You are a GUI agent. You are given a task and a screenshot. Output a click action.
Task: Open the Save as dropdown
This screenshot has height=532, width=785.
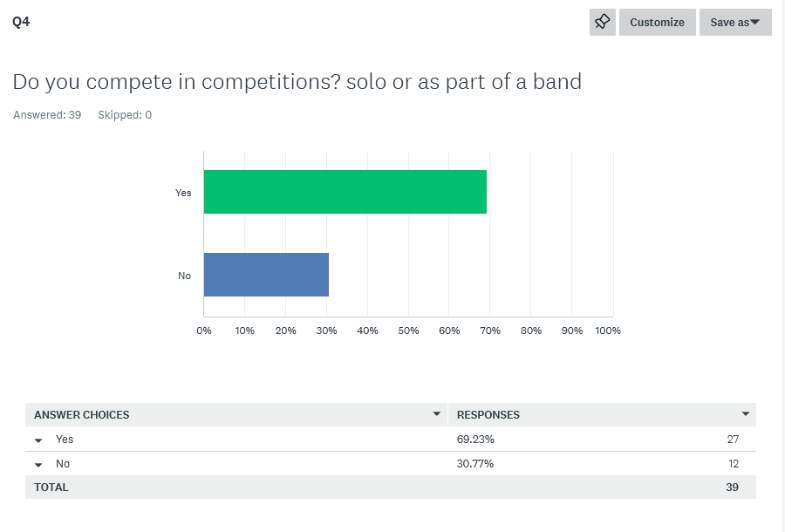coord(734,23)
